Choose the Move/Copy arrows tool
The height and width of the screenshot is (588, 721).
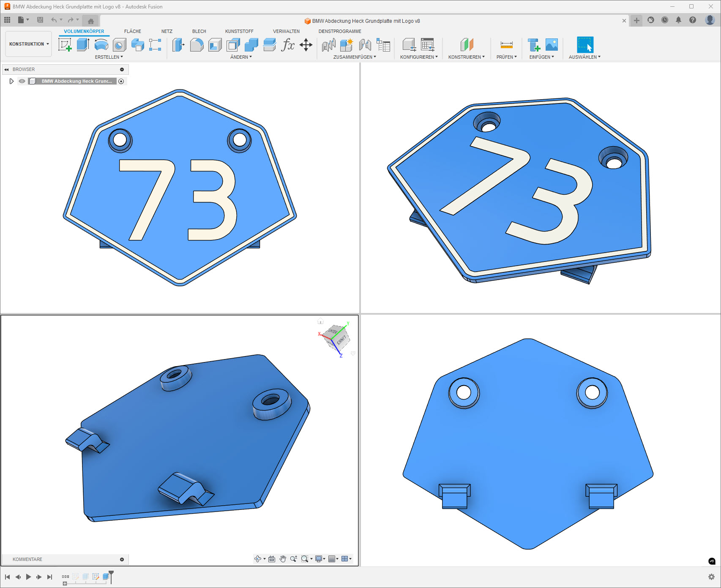pos(306,44)
